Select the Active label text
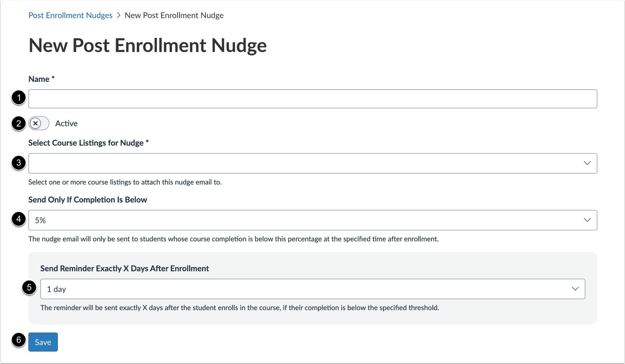This screenshot has width=625, height=364. coord(66,123)
